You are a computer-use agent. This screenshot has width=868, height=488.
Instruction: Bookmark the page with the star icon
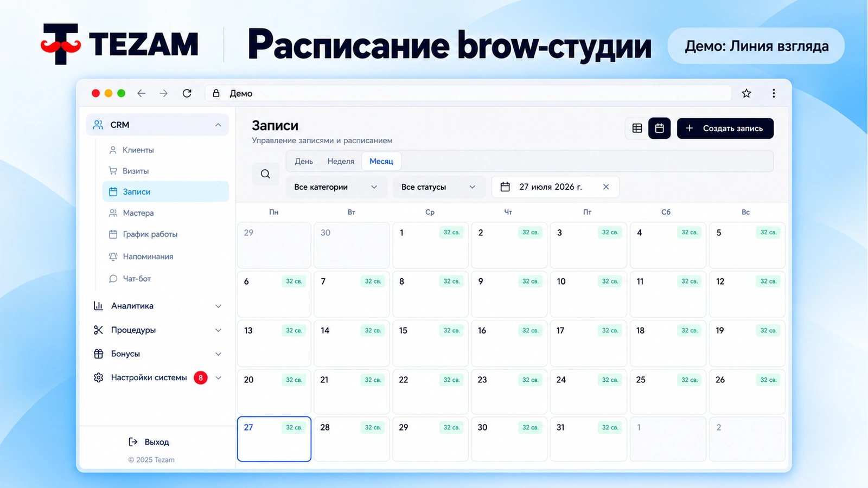[746, 93]
